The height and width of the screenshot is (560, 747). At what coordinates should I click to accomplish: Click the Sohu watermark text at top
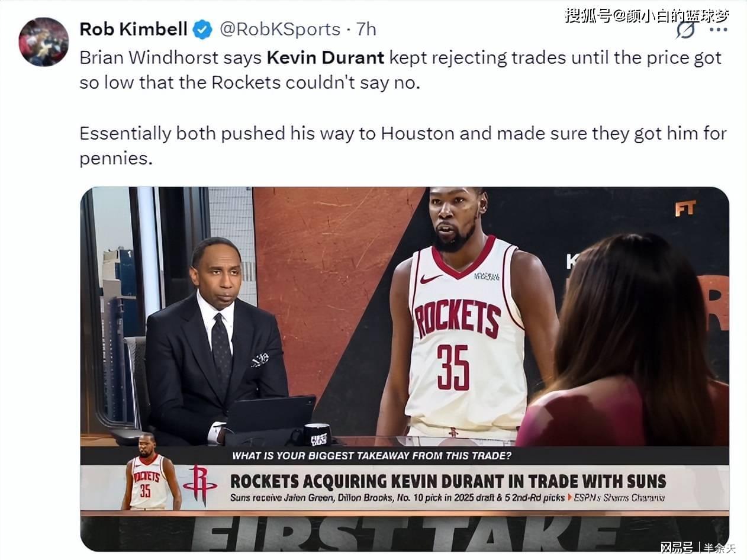tap(647, 15)
